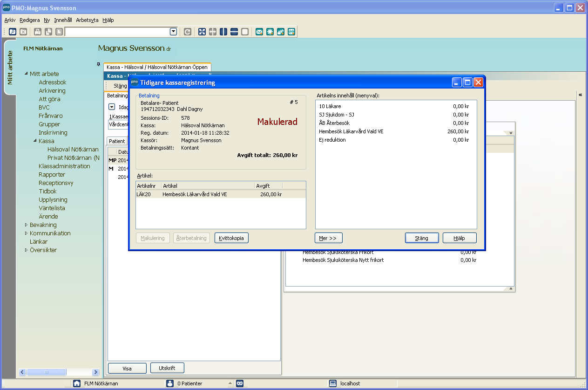Click Artikel column header in dialog
Screen dimensions: 588x390
click(208, 186)
